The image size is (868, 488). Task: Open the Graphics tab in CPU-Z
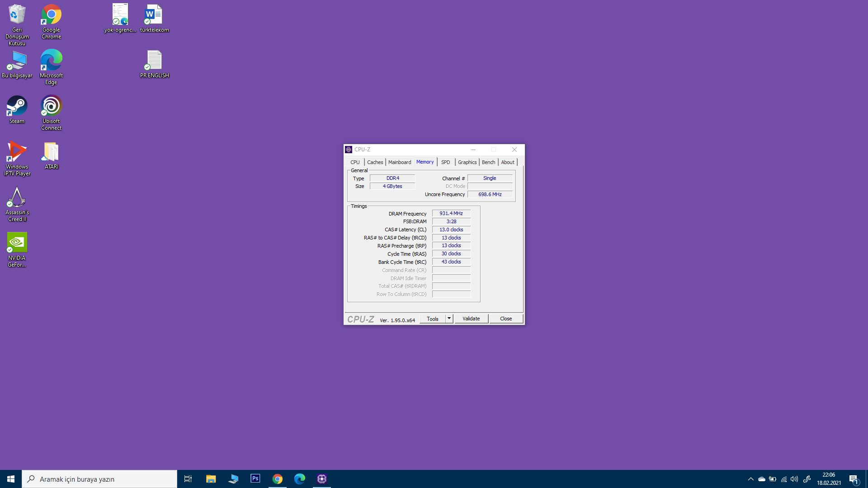(467, 162)
